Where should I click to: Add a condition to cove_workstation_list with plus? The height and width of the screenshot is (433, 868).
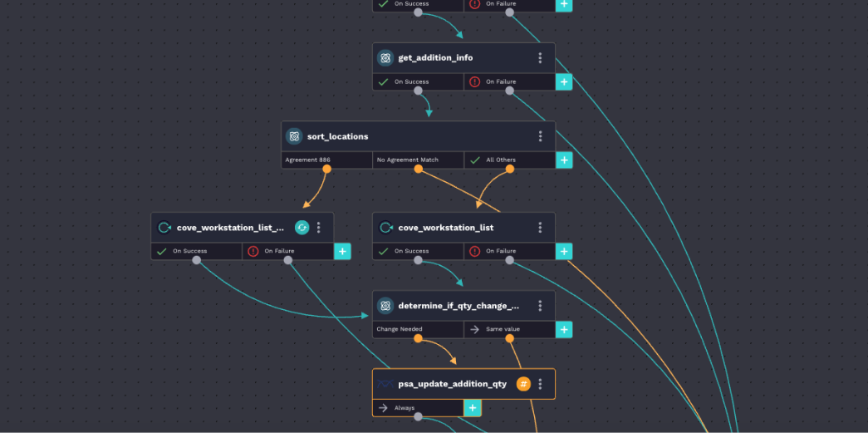click(563, 251)
